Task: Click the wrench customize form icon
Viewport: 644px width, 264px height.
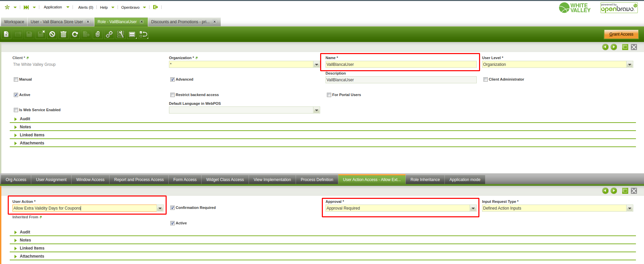Action: (121, 34)
